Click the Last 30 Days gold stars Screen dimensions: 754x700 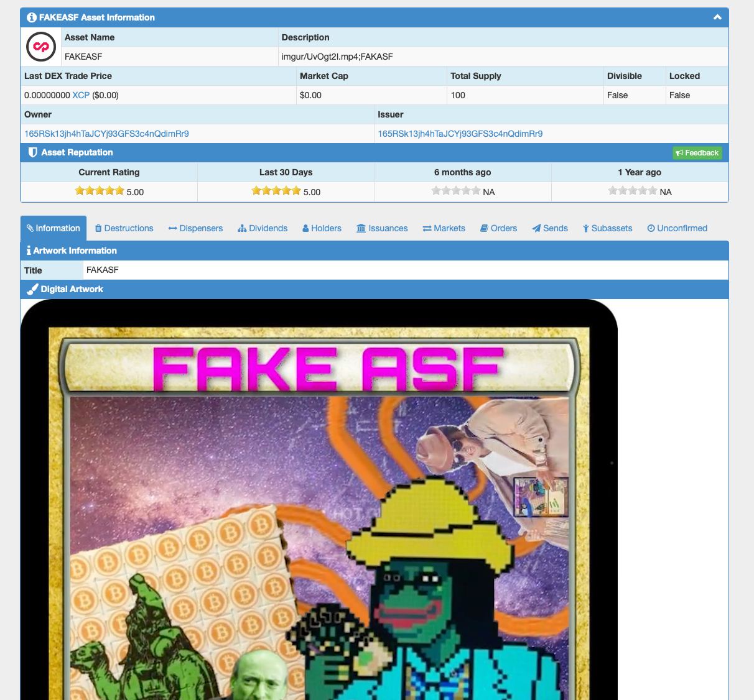coord(276,191)
